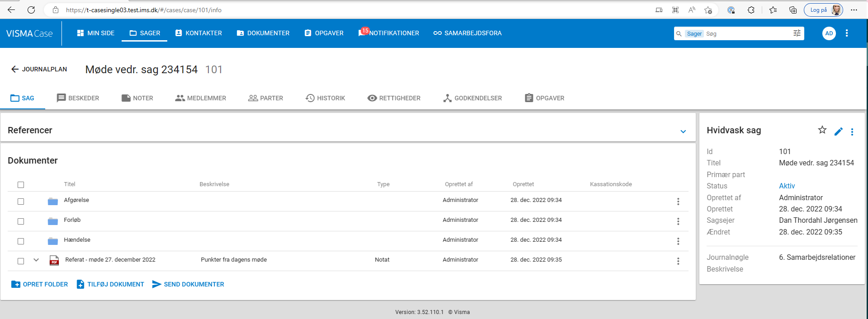The image size is (868, 319).
Task: Click the Type column header
Action: [383, 184]
